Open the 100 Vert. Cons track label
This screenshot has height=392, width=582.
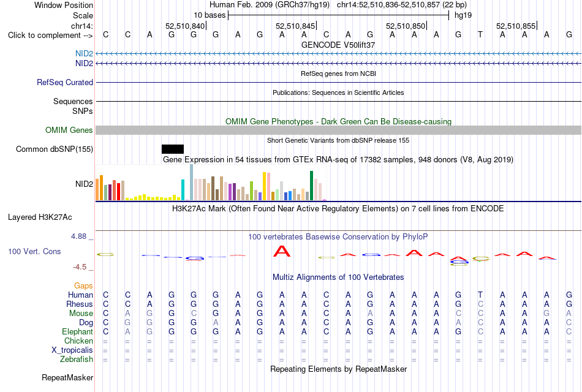pyautogui.click(x=34, y=251)
